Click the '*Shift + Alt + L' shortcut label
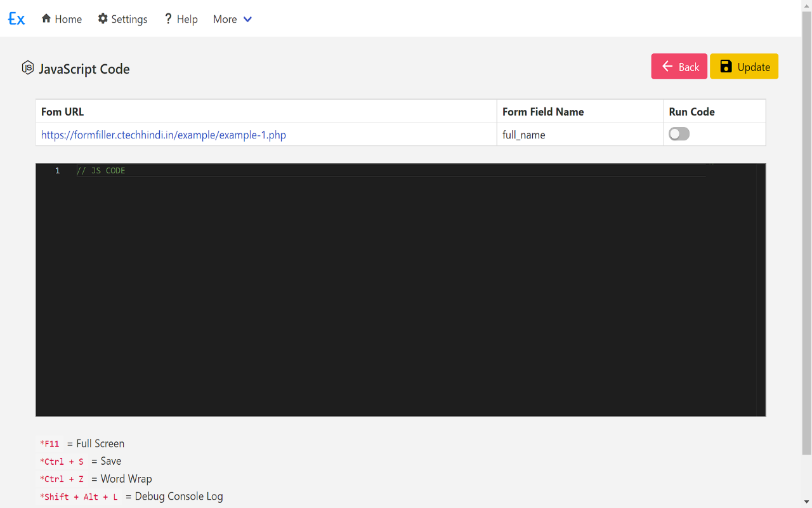Viewport: 812px width, 508px height. coord(79,497)
